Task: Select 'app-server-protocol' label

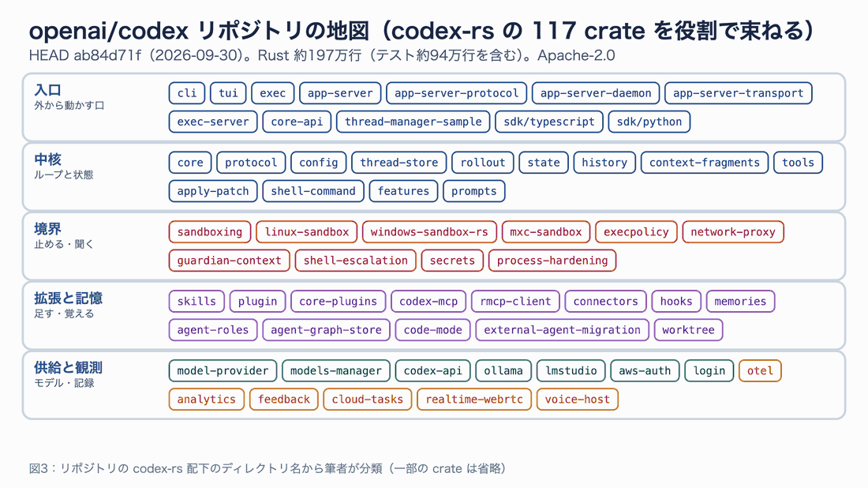Action: pos(457,93)
